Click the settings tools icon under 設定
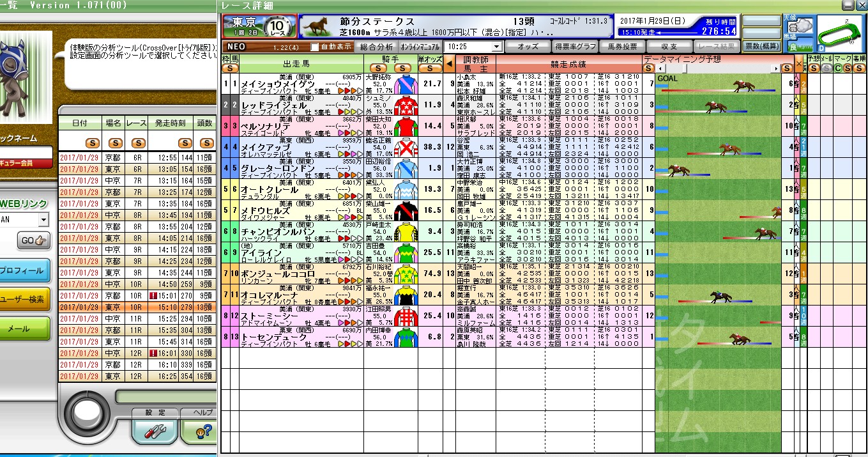 155,431
